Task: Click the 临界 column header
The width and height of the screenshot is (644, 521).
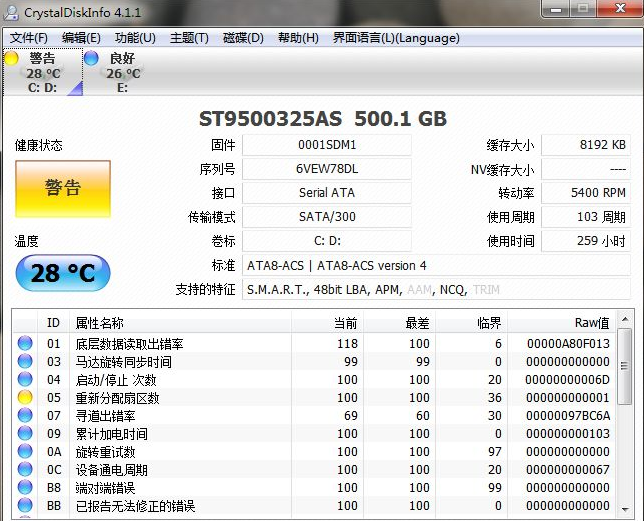Action: point(472,323)
